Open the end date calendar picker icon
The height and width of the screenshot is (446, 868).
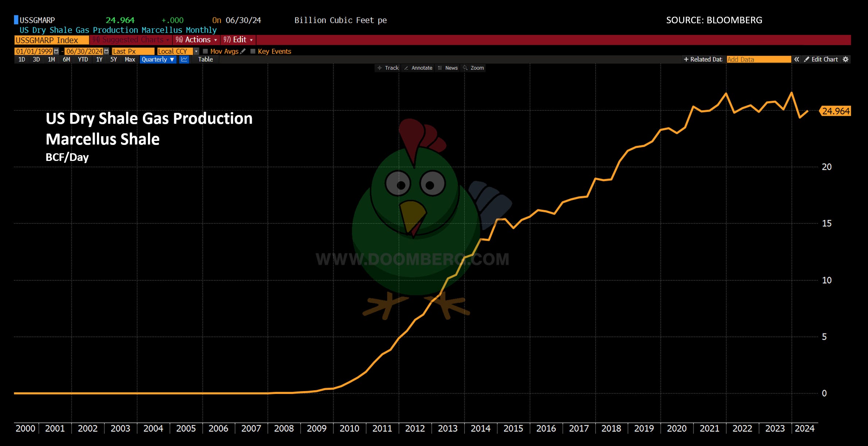pyautogui.click(x=106, y=51)
